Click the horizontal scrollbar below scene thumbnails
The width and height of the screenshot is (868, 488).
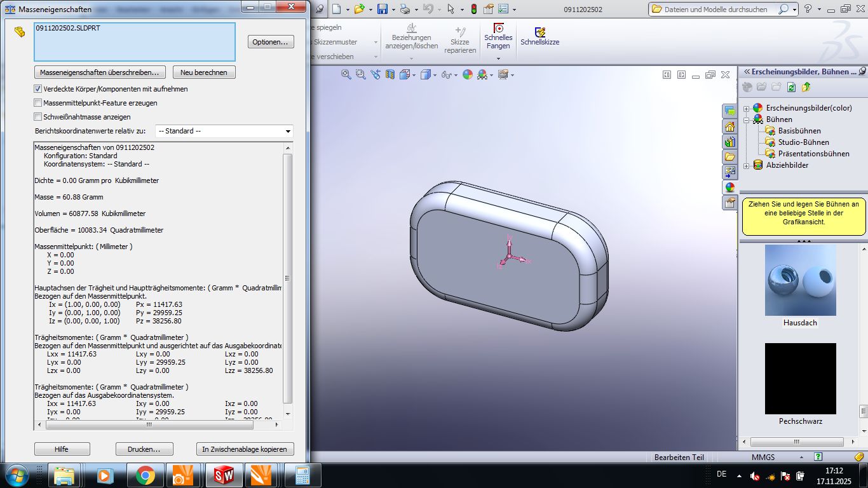(x=799, y=442)
